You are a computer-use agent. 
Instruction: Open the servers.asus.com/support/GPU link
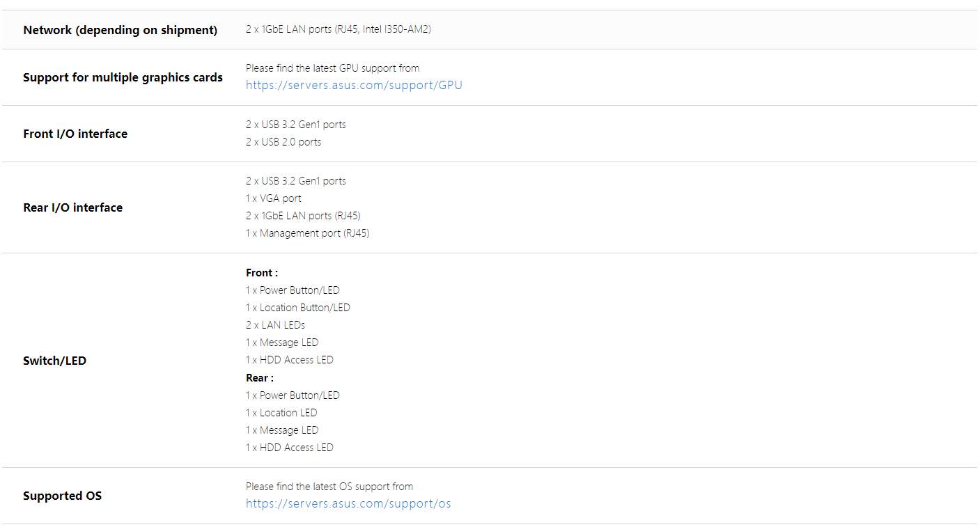click(x=354, y=86)
